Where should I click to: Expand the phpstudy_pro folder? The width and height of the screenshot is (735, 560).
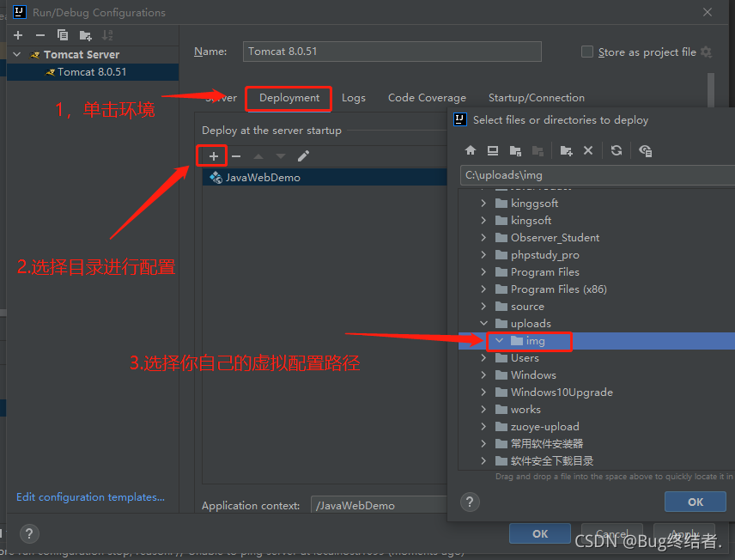tap(483, 255)
